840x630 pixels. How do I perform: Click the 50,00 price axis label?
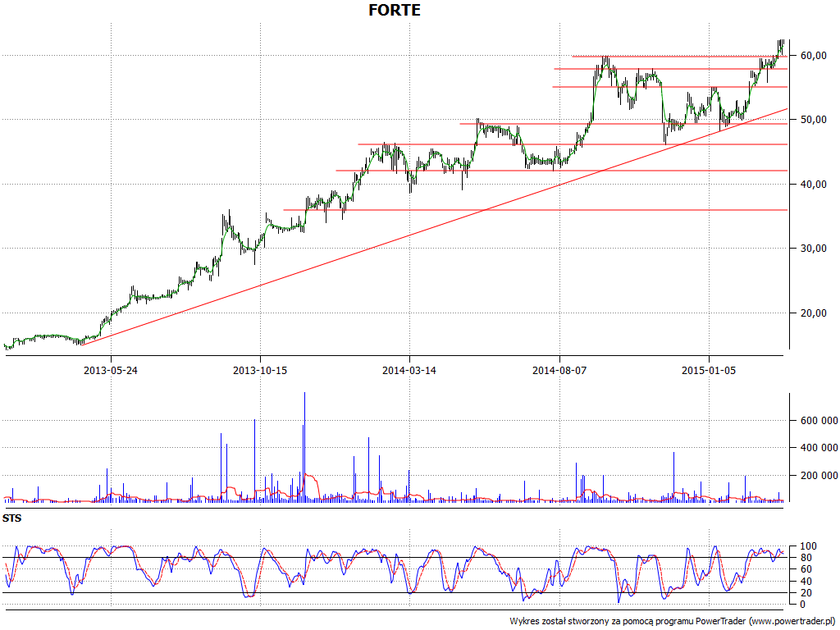(x=813, y=120)
